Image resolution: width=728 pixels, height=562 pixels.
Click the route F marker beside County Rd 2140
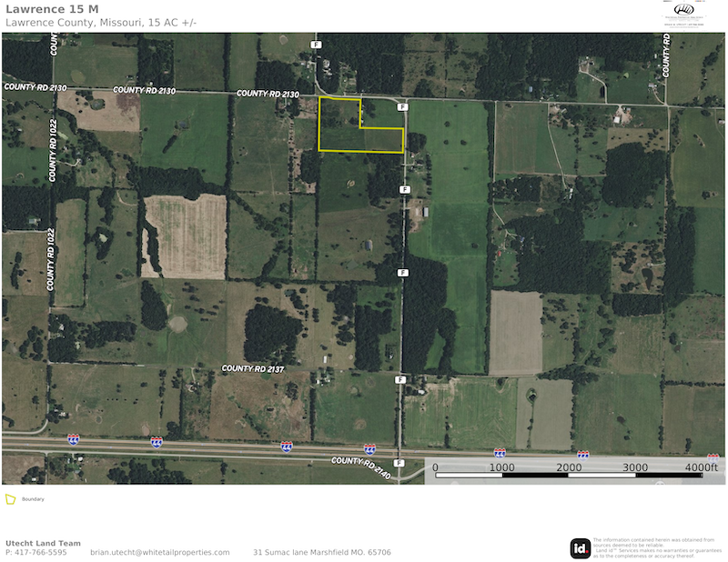399,463
